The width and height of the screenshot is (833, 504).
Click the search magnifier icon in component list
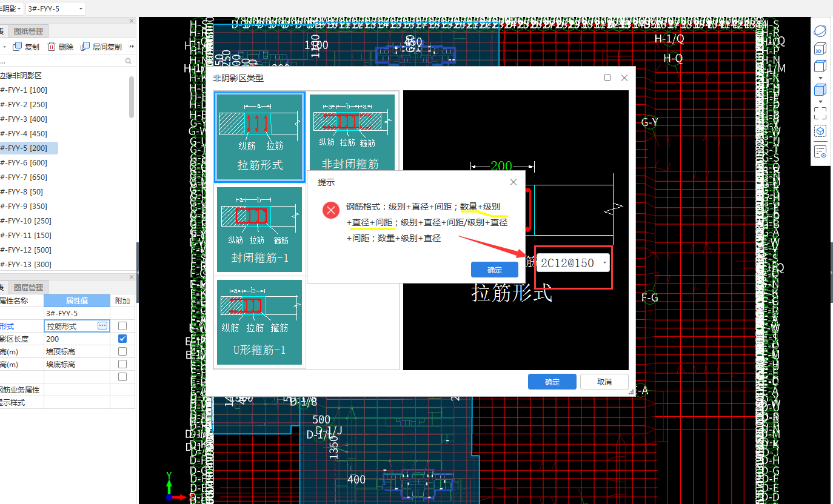[128, 61]
